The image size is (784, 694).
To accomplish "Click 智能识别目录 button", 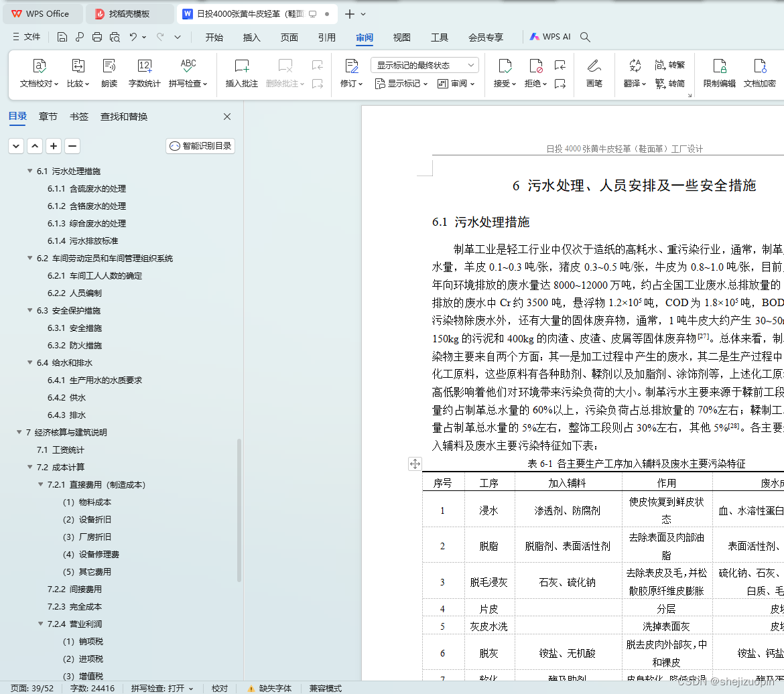I will tap(200, 146).
